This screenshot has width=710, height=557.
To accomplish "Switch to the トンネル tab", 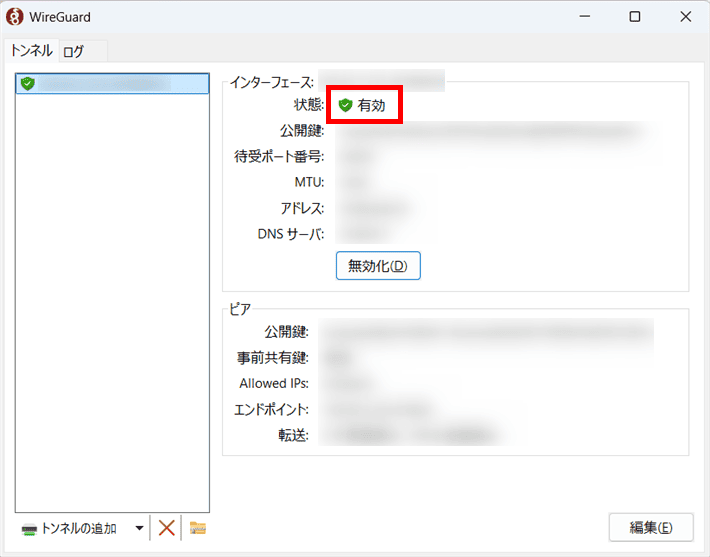I will pyautogui.click(x=31, y=50).
